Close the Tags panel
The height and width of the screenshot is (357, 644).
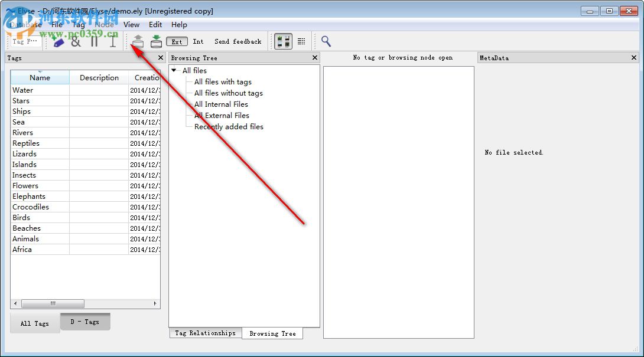pyautogui.click(x=161, y=58)
